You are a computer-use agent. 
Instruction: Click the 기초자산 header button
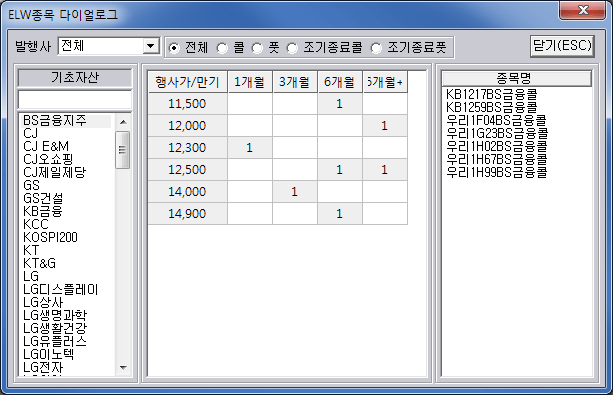tap(75, 78)
